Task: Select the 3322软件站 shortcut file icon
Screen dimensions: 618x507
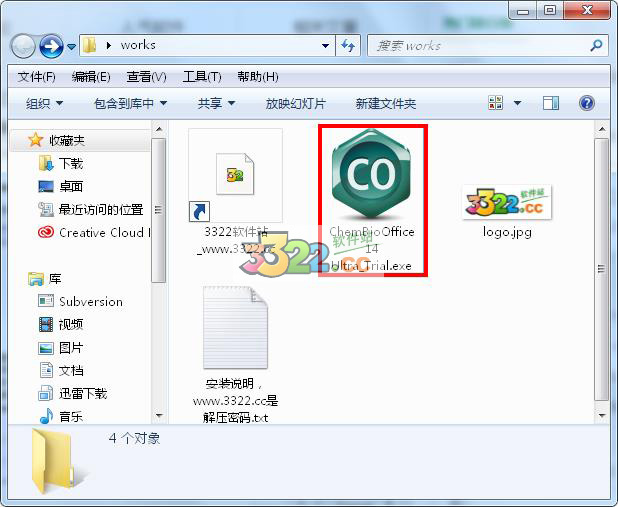Action: point(235,175)
